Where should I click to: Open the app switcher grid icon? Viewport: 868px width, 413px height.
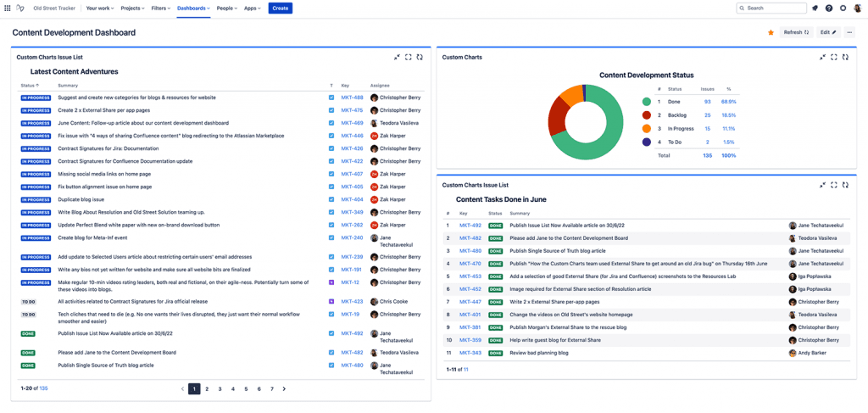[x=8, y=8]
